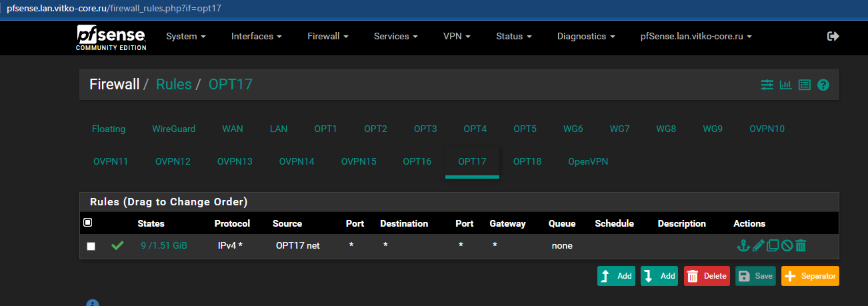Open firewall logs list icon in header
The image size is (868, 306).
point(804,85)
